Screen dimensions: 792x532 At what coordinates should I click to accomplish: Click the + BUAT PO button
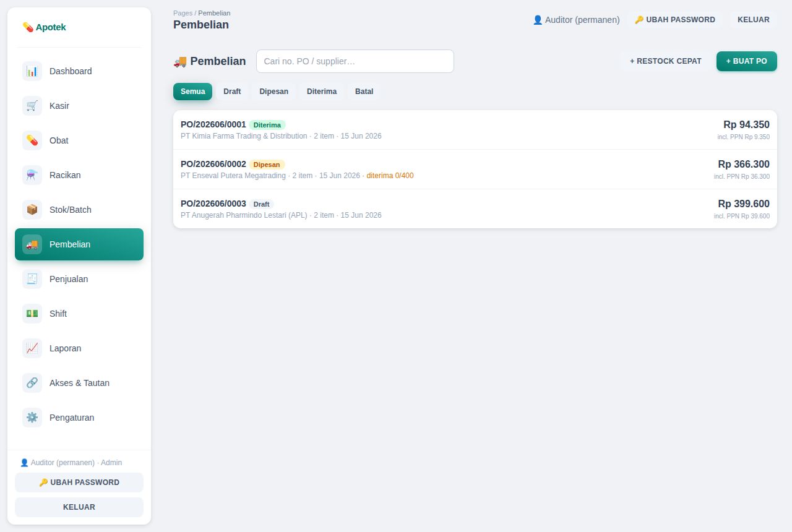coord(747,61)
